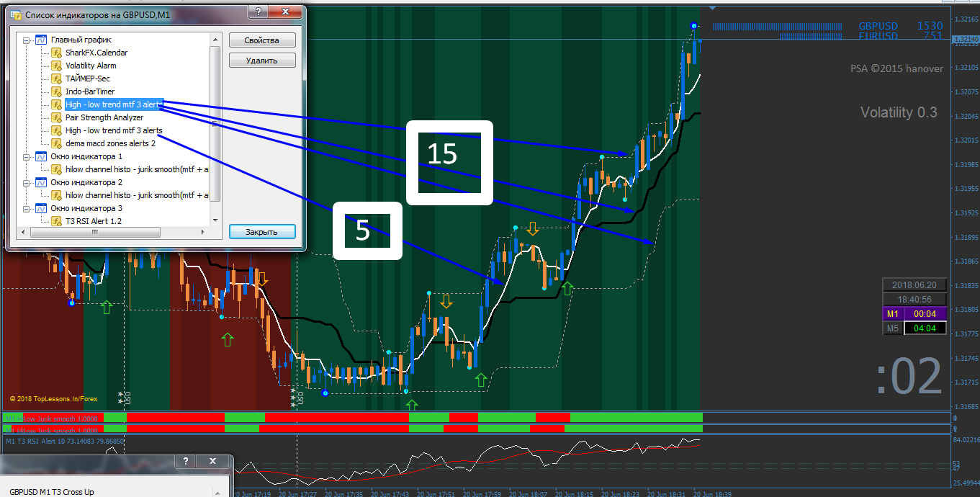Click the Окно индикатора 2 chart icon
980x497 pixels.
[x=41, y=182]
